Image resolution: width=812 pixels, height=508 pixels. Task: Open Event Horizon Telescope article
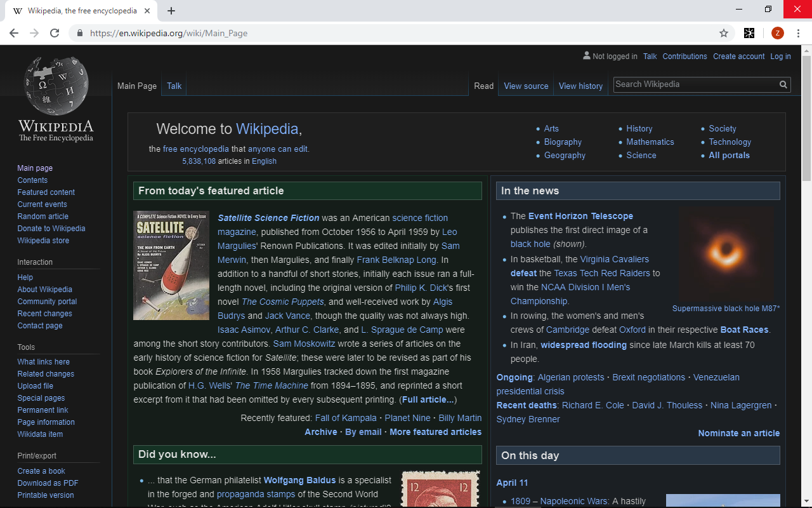click(x=580, y=216)
